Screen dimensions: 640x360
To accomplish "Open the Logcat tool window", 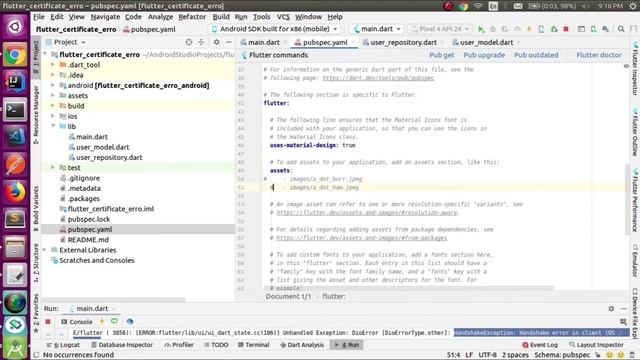I will point(64,345).
